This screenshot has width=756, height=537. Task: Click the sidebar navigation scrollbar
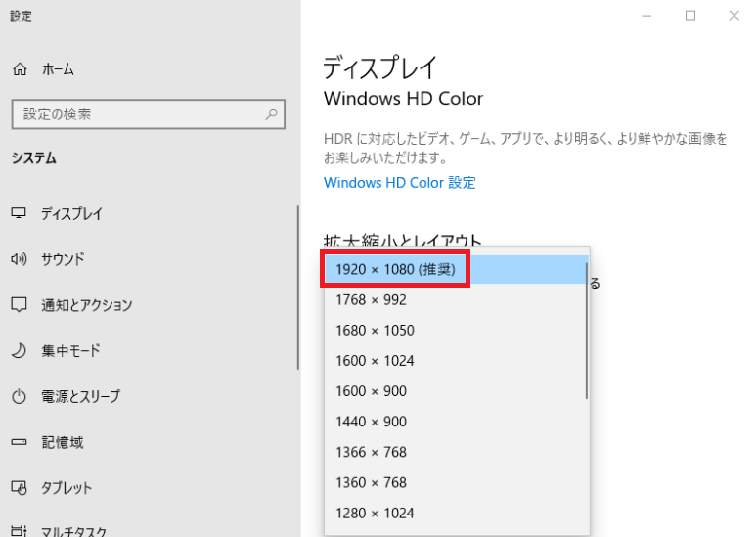tap(298, 288)
